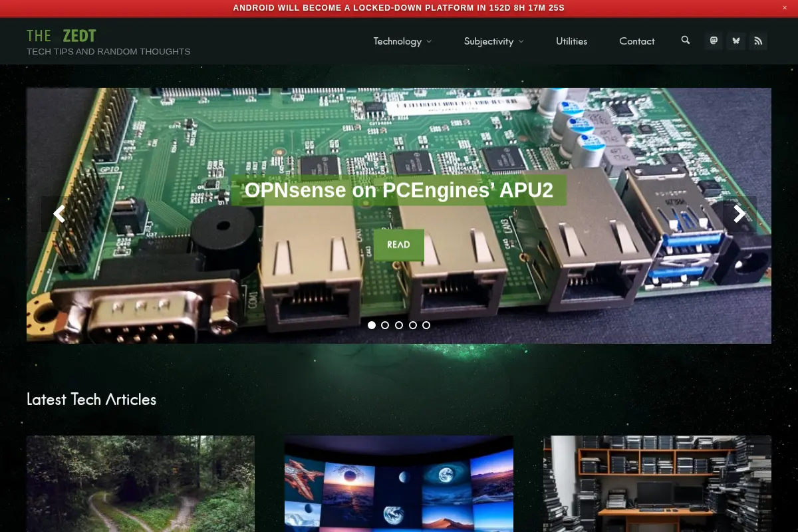Expand the Technology menu
The image size is (798, 532).
(x=402, y=41)
